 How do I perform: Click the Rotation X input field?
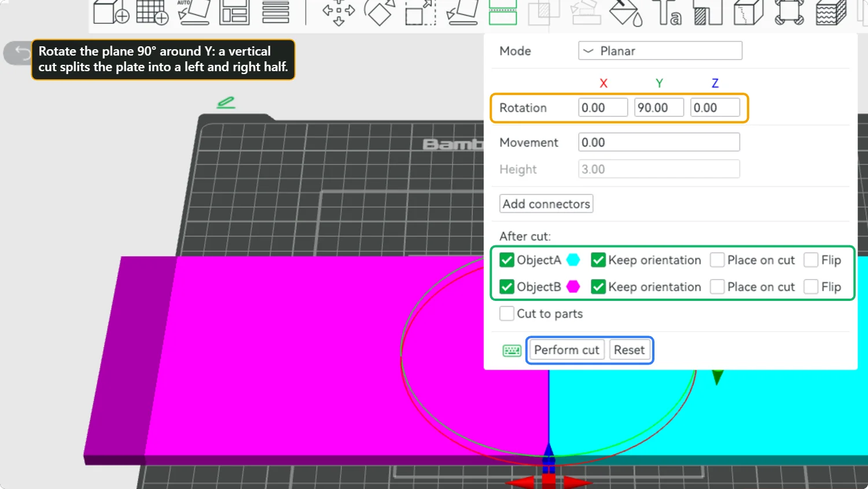603,108
